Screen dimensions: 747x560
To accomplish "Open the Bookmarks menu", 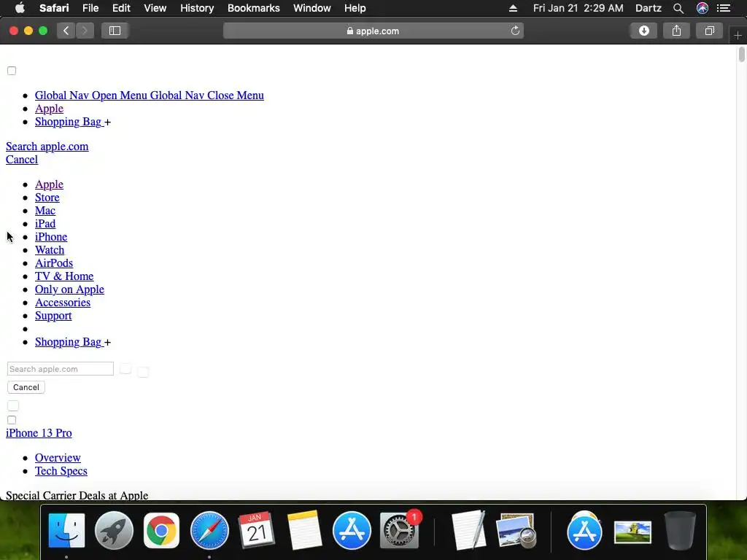I will [253, 8].
